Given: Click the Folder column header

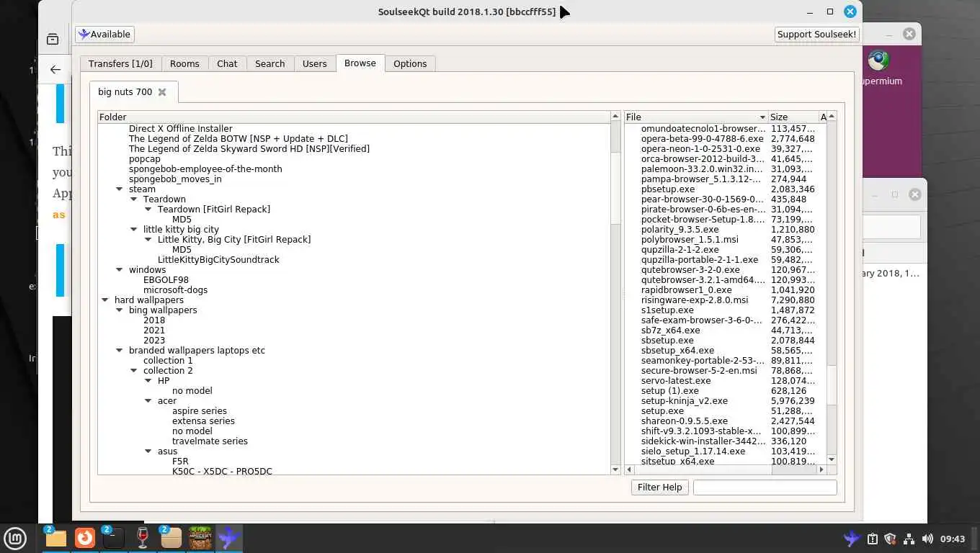Looking at the screenshot, I should click(354, 117).
